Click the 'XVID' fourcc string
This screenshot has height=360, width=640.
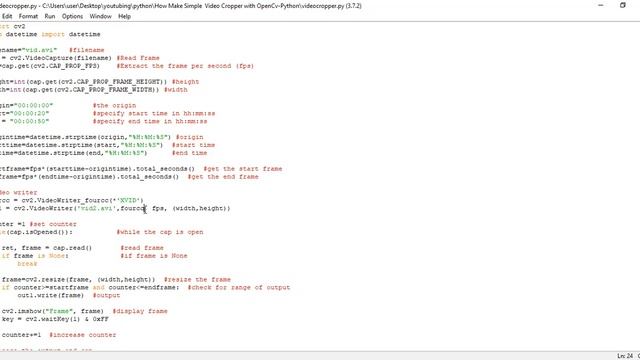coord(128,200)
